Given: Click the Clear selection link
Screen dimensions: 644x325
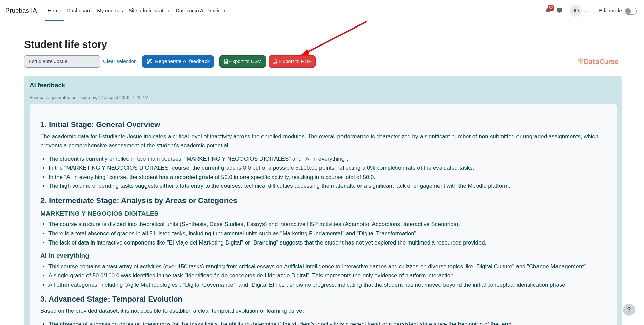Looking at the screenshot, I should [120, 61].
